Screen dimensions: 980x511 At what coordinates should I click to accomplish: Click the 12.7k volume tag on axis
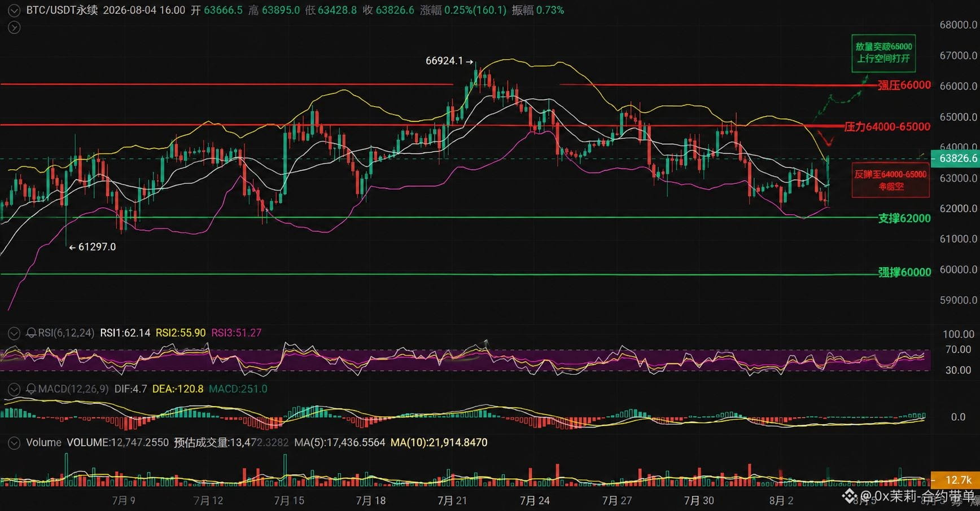tap(955, 480)
